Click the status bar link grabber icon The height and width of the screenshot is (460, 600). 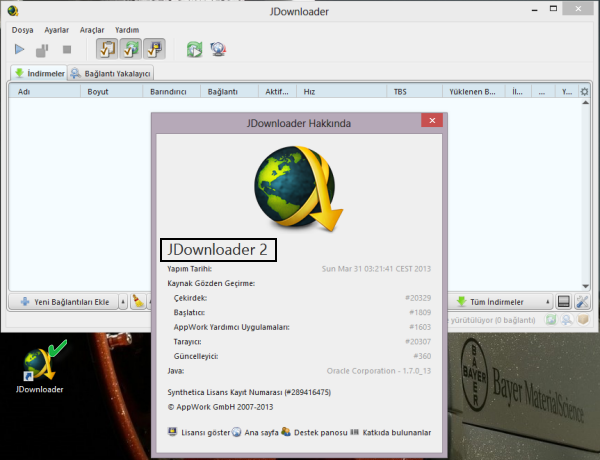567,320
